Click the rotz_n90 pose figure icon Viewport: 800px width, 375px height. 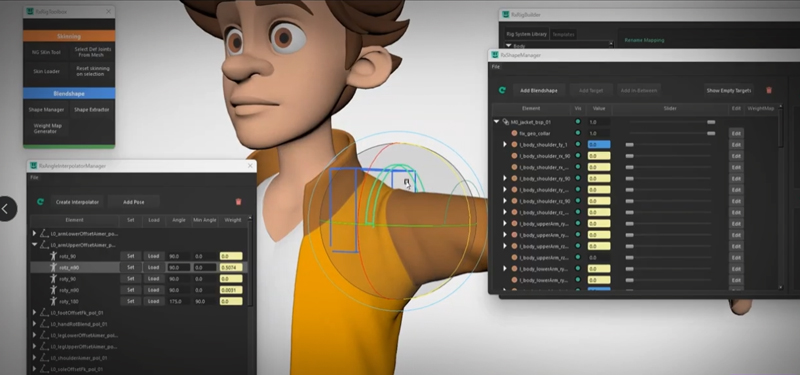coord(54,267)
